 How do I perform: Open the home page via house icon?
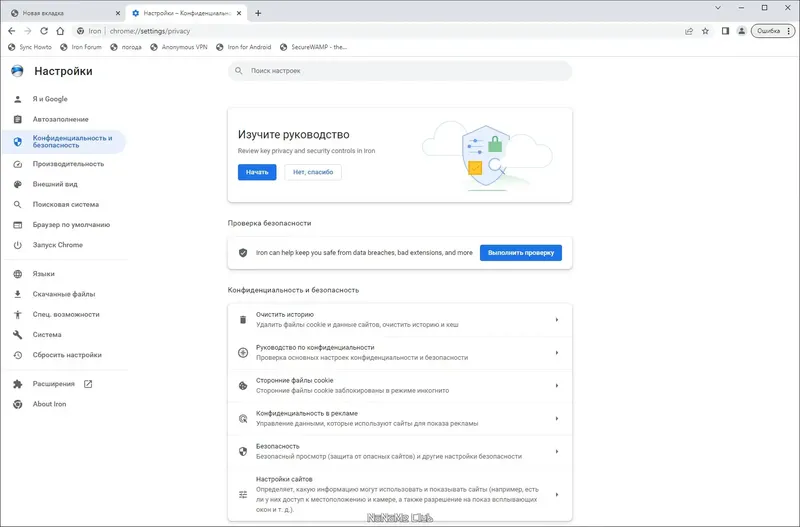(60, 31)
